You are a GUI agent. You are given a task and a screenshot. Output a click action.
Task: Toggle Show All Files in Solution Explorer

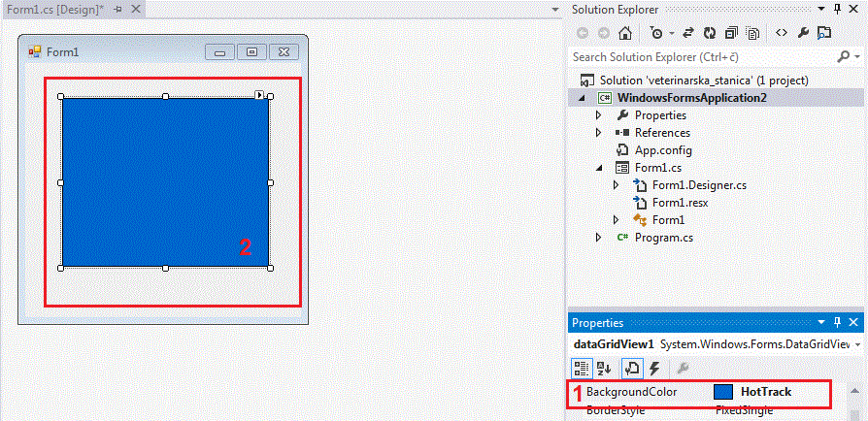[x=754, y=32]
